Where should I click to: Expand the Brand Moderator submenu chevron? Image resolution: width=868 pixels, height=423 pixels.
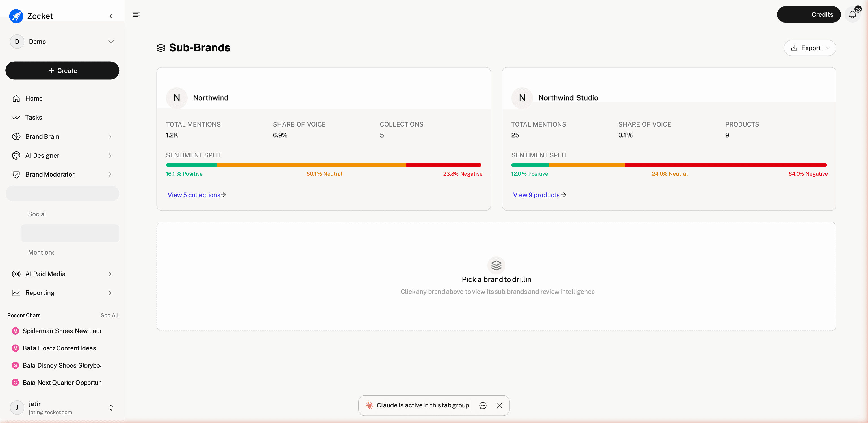(110, 174)
